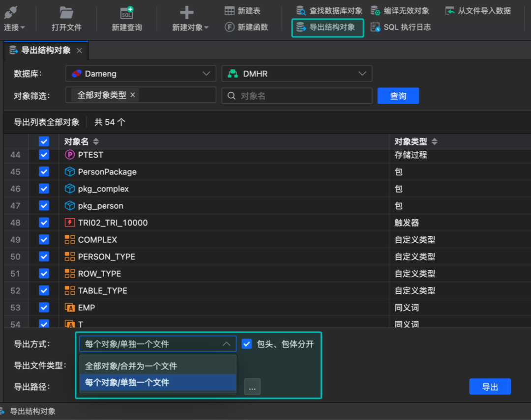Click 导出结构对象 in the status bar

[x=32, y=412]
